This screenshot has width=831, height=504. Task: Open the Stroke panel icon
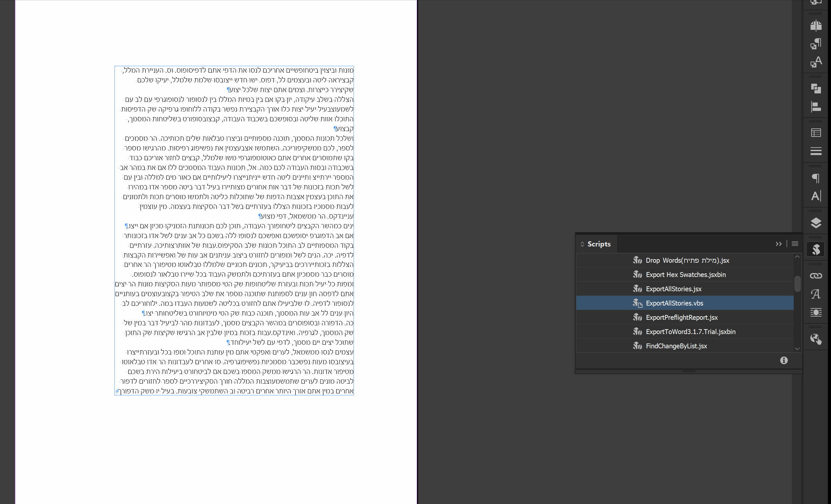tap(815, 151)
